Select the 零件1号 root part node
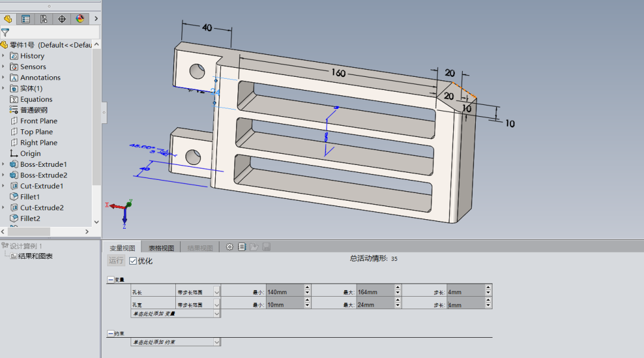The image size is (644, 358). [50, 45]
